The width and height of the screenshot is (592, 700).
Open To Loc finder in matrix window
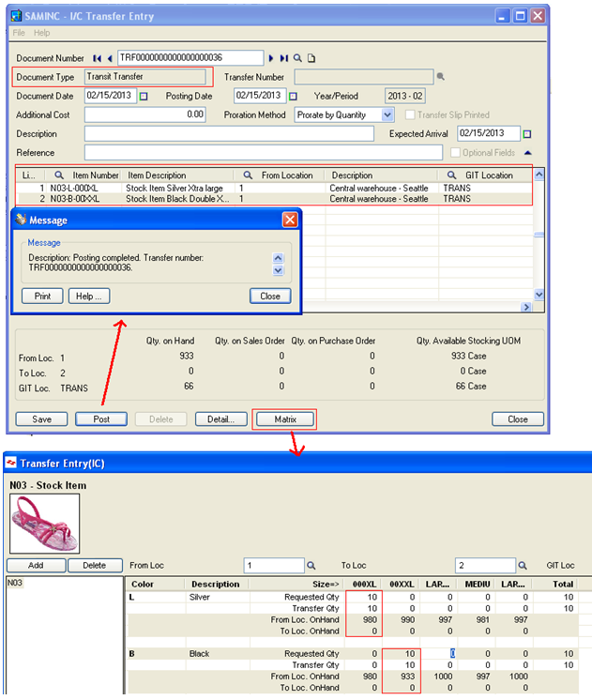point(523,566)
